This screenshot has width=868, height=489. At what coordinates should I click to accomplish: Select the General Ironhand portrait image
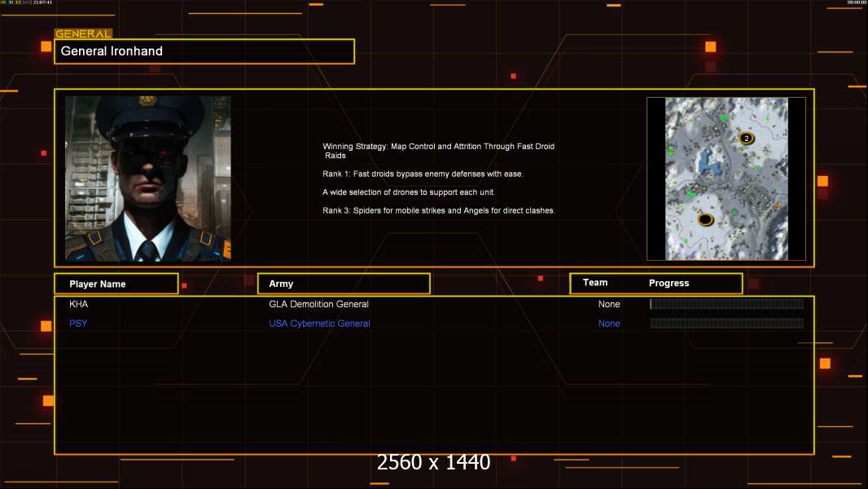click(148, 178)
